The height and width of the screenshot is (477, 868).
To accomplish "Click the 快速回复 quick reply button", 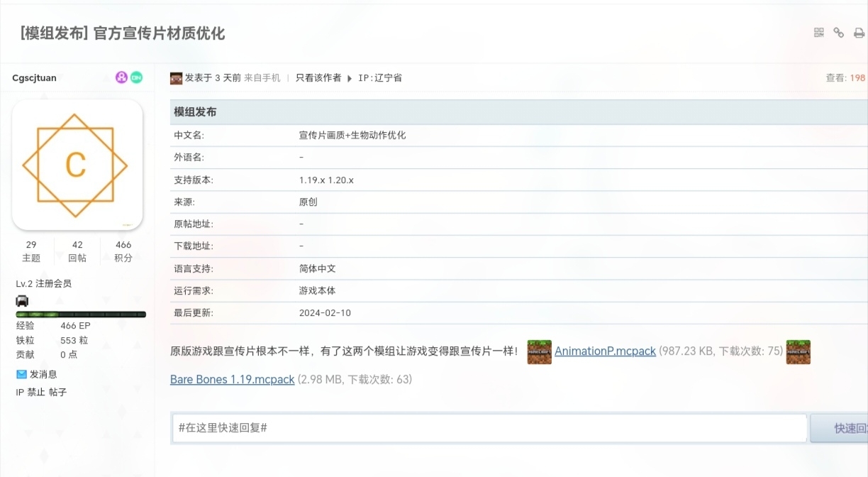I will [x=840, y=428].
